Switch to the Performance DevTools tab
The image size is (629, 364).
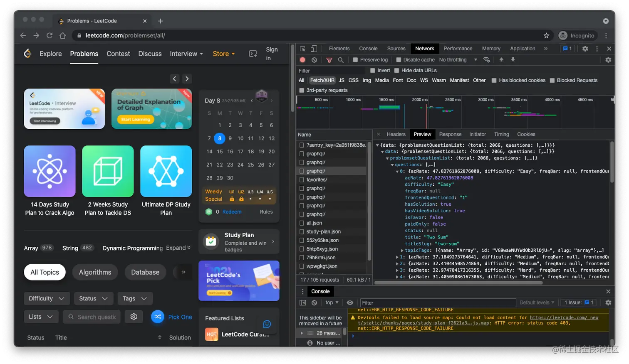(x=458, y=49)
